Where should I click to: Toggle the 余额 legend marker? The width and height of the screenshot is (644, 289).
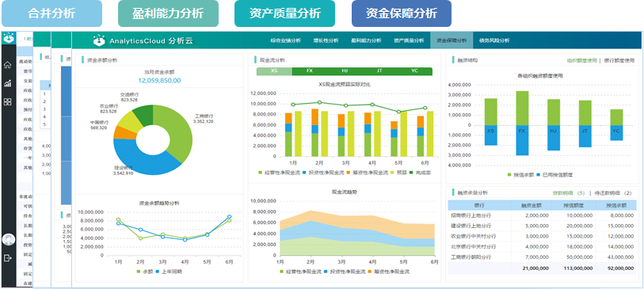[x=139, y=272]
